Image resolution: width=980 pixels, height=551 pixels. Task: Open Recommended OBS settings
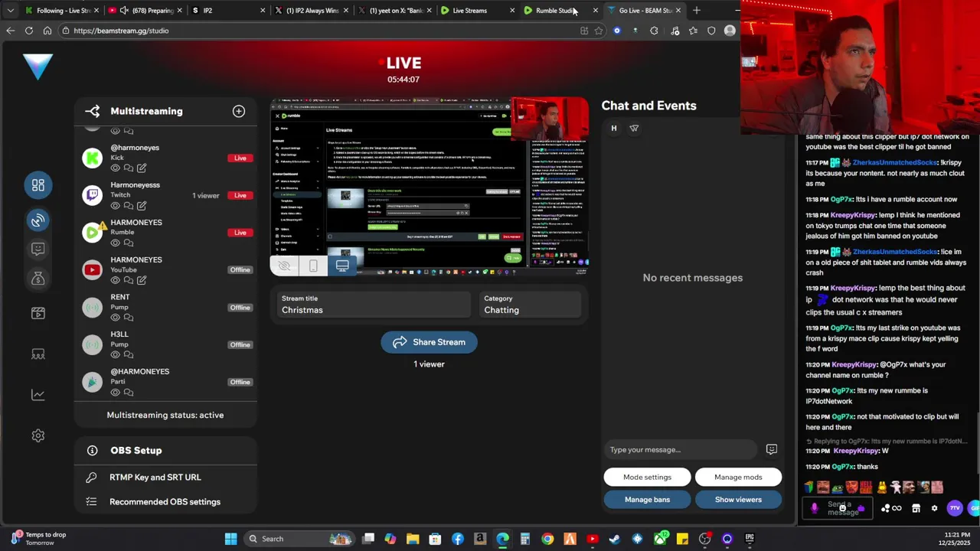[166, 502]
